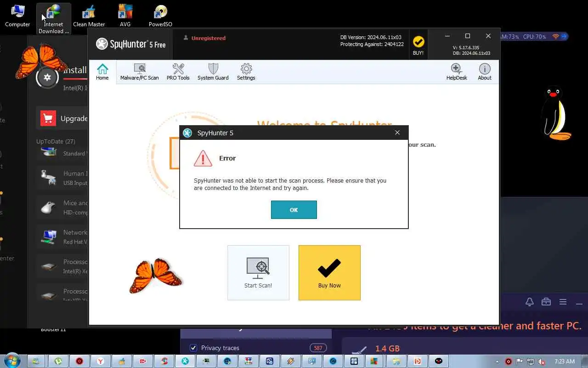Click the 1.4 GB size value
Screen dimensions: 588x368
[387, 349]
